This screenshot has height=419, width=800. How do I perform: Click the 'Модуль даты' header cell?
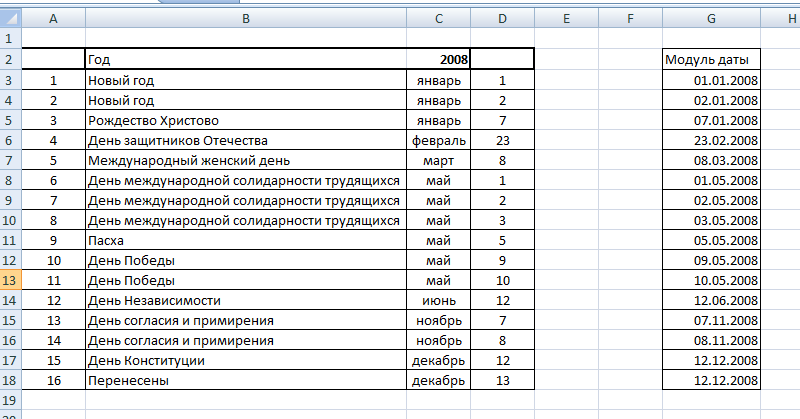pos(711,59)
